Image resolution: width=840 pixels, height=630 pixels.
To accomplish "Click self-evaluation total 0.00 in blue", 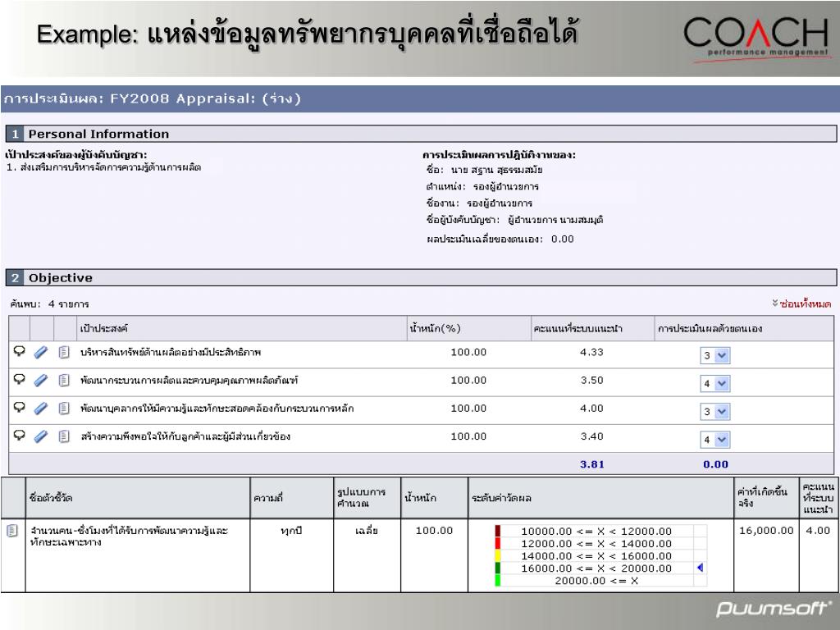I will point(715,464).
